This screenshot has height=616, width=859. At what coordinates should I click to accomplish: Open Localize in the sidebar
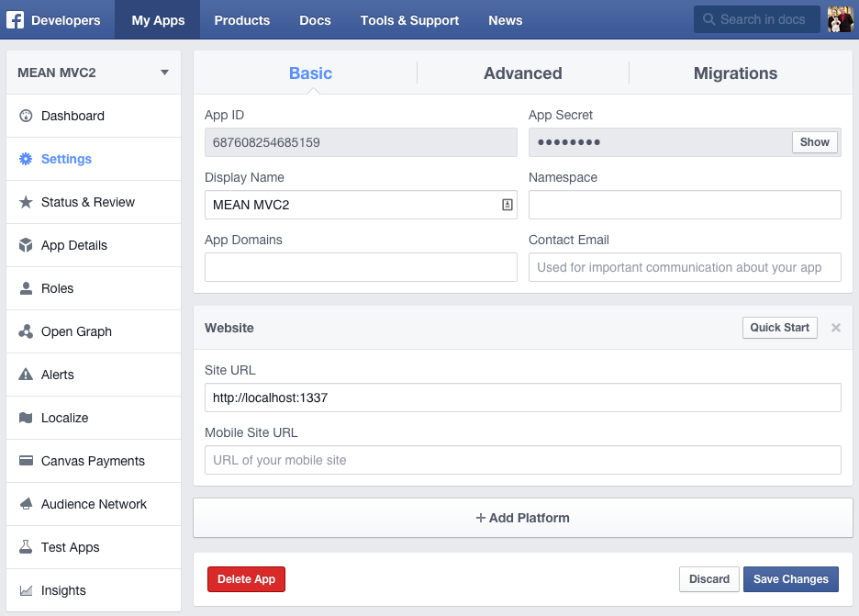(94, 418)
